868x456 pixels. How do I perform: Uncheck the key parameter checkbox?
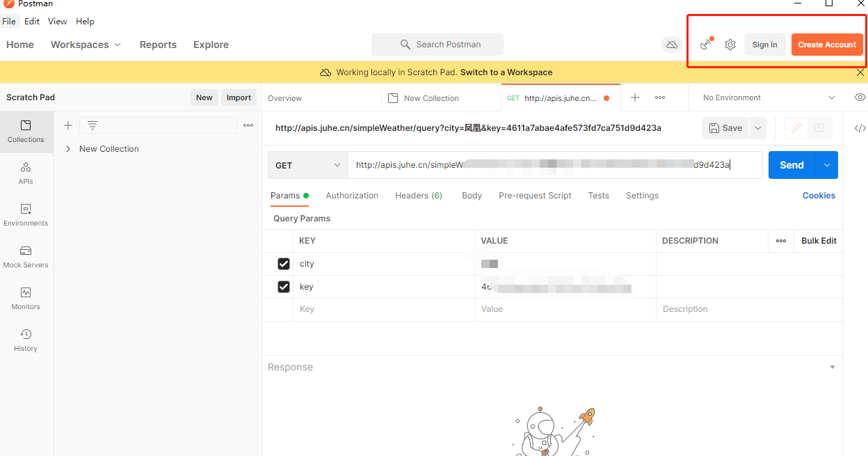[x=284, y=287]
